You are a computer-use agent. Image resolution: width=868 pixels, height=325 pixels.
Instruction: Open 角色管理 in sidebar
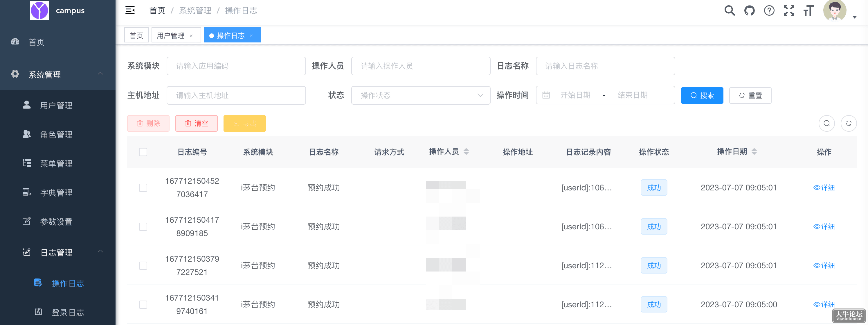[57, 134]
